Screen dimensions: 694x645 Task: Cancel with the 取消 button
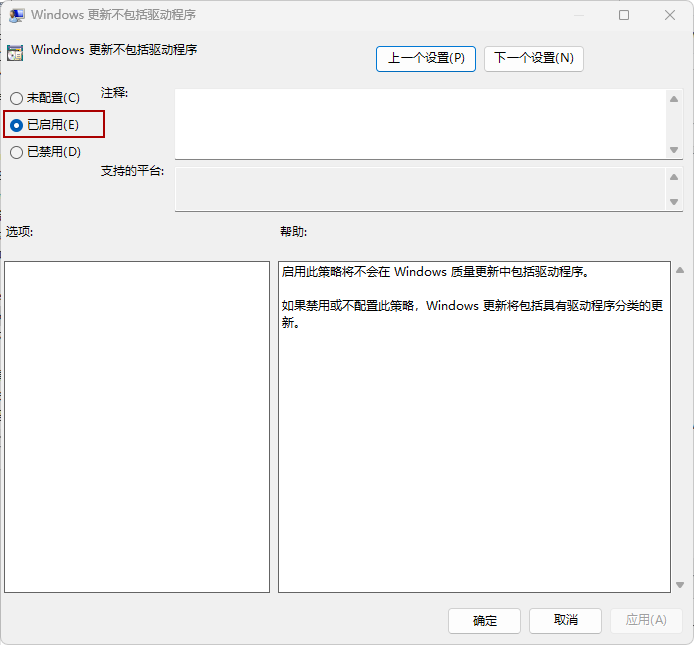(565, 621)
